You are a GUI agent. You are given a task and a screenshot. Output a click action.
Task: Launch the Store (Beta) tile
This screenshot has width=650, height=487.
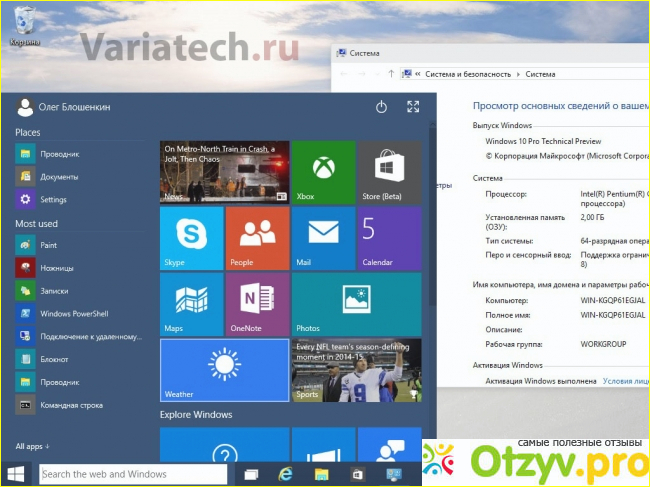(x=389, y=172)
